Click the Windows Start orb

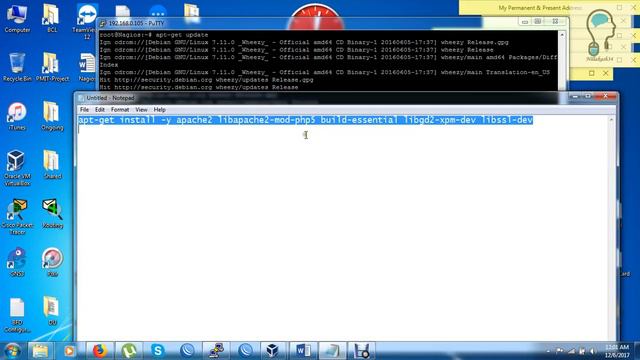[12, 351]
